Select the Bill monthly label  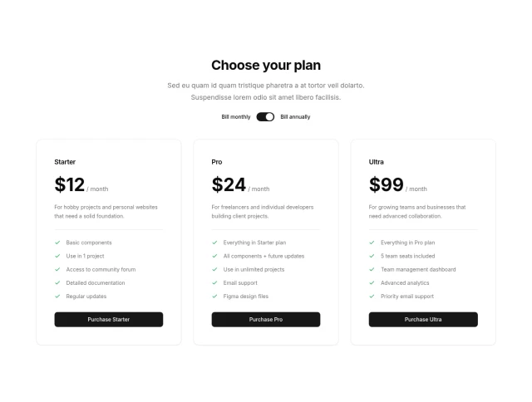tap(235, 117)
